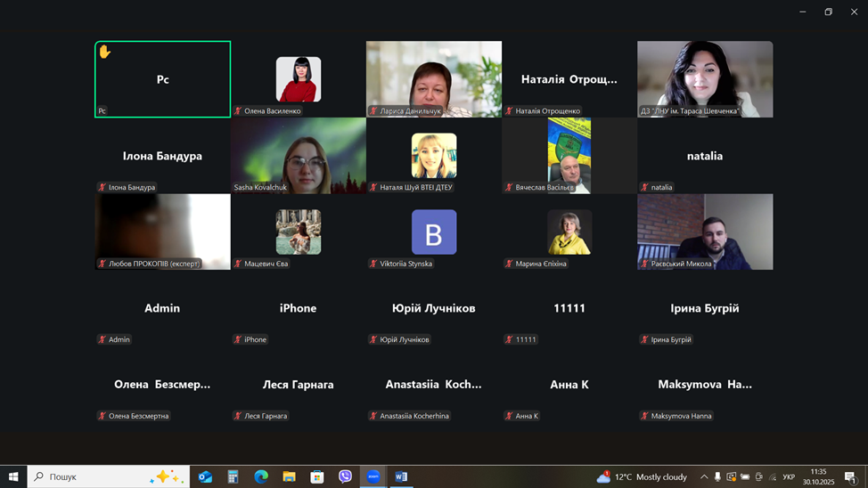Open the notification center icon
Image resolution: width=868 pixels, height=488 pixels.
[x=850, y=477]
